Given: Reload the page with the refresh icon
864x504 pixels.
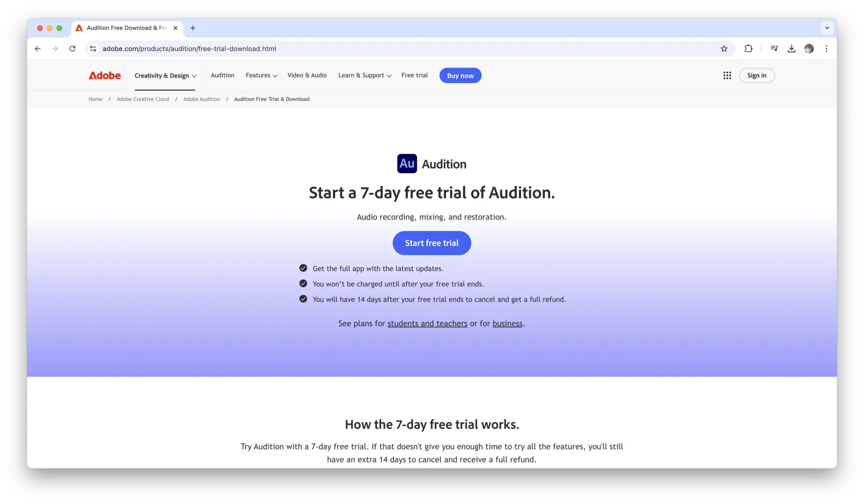Looking at the screenshot, I should (72, 49).
